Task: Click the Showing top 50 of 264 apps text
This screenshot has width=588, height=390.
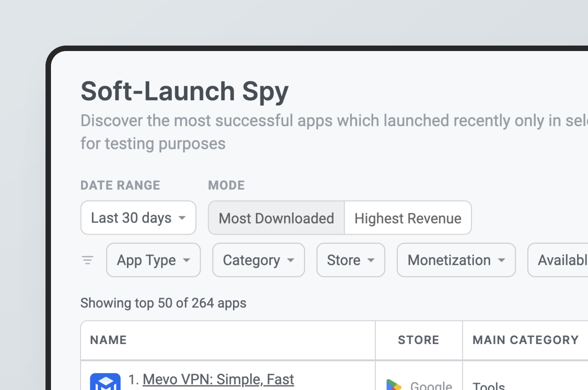Action: (x=163, y=303)
